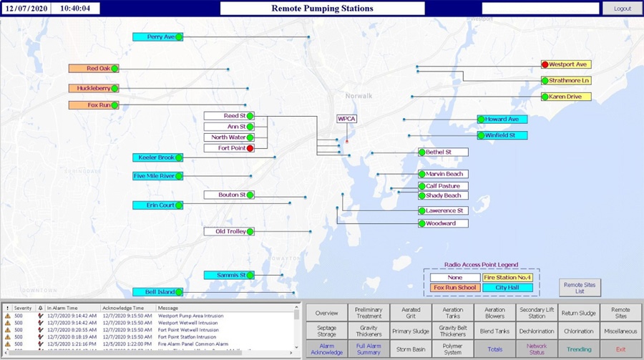Click the alarm list vertical scrollbar
Screen dimensions: 644x360
[296, 326]
